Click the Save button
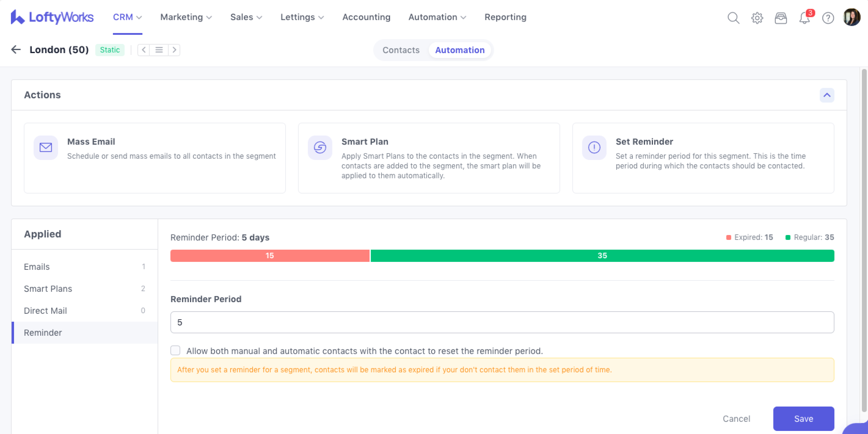The width and height of the screenshot is (868, 434). [803, 418]
